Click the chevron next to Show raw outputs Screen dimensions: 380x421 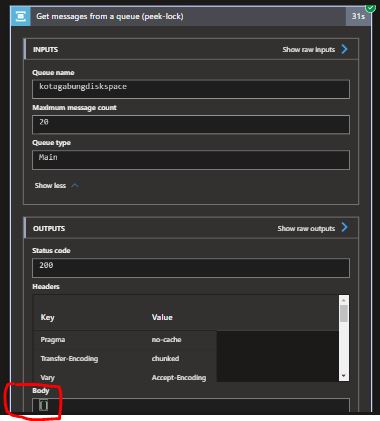[344, 228]
